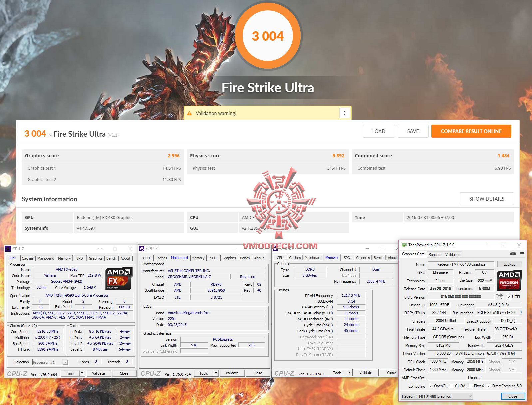Click COMPARE RESULT ONLINE button
This screenshot has width=532, height=405.
pyautogui.click(x=471, y=131)
